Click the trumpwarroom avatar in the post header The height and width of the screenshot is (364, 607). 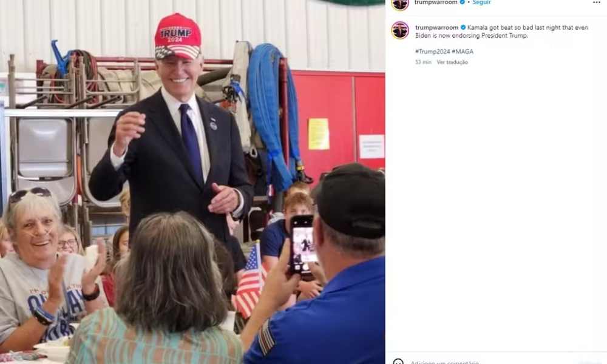[x=400, y=4]
